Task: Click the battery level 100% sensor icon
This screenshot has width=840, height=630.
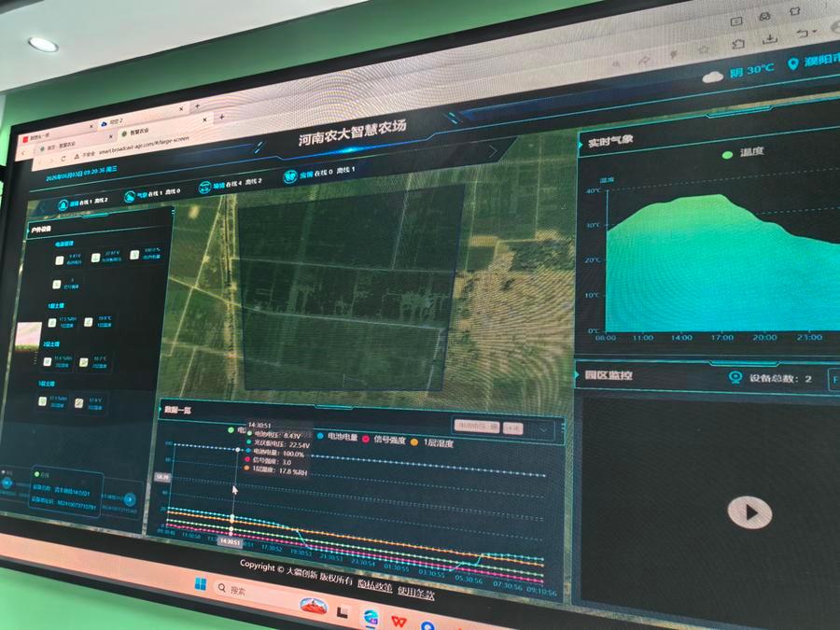Action: 134,255
